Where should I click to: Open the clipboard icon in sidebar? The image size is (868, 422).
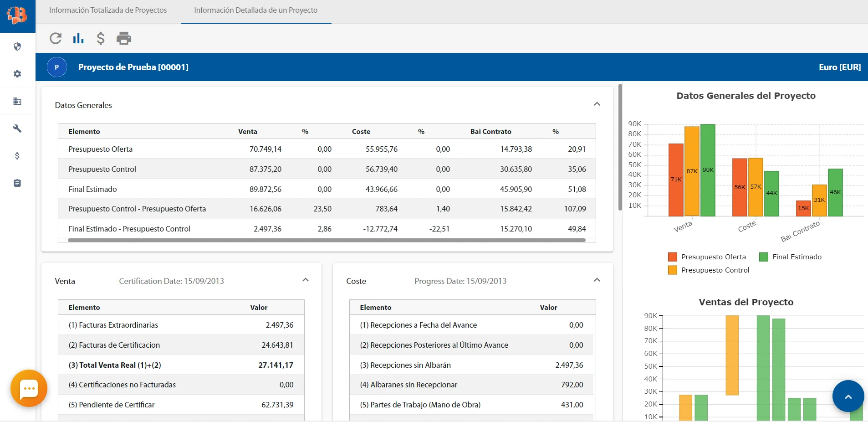click(x=17, y=183)
